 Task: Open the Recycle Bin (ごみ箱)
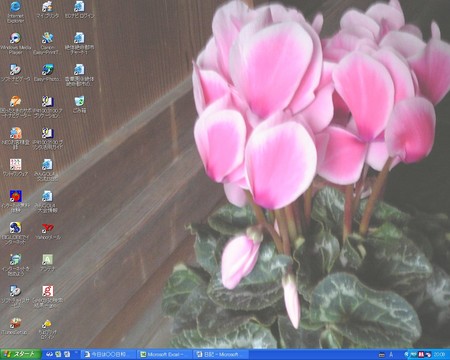click(x=79, y=105)
